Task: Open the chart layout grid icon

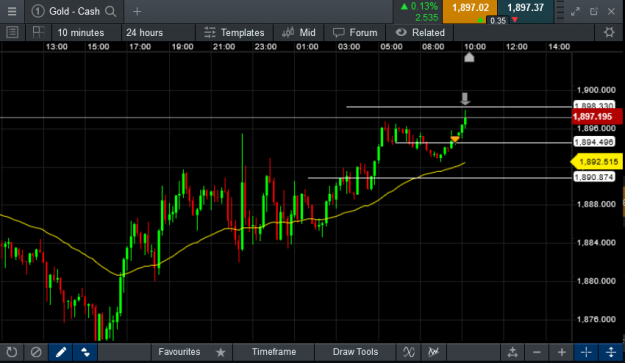Action: click(38, 32)
